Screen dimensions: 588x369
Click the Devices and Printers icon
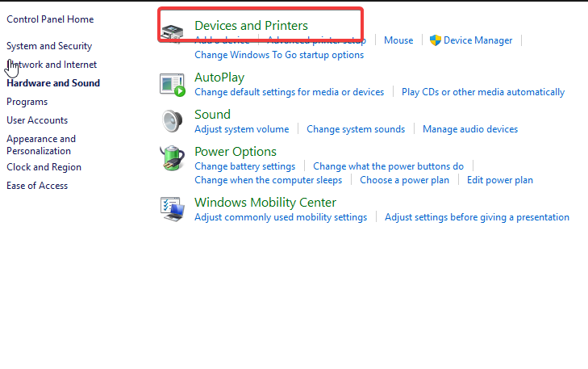pos(172,33)
